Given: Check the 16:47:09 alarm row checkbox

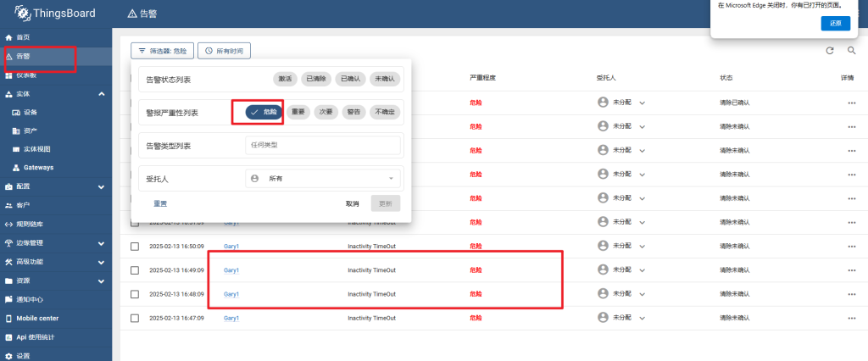Looking at the screenshot, I should pyautogui.click(x=135, y=319).
